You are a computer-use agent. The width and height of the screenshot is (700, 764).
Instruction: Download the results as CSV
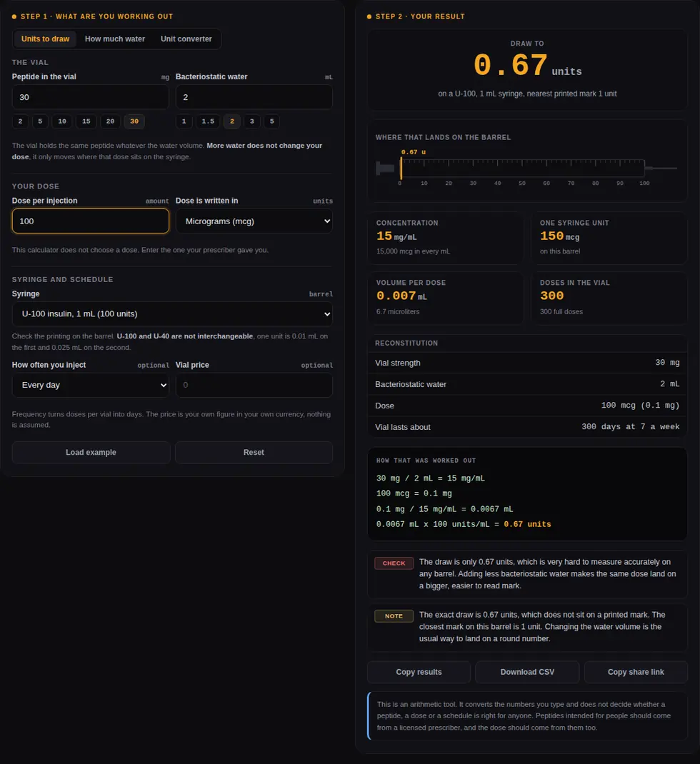pyautogui.click(x=527, y=672)
